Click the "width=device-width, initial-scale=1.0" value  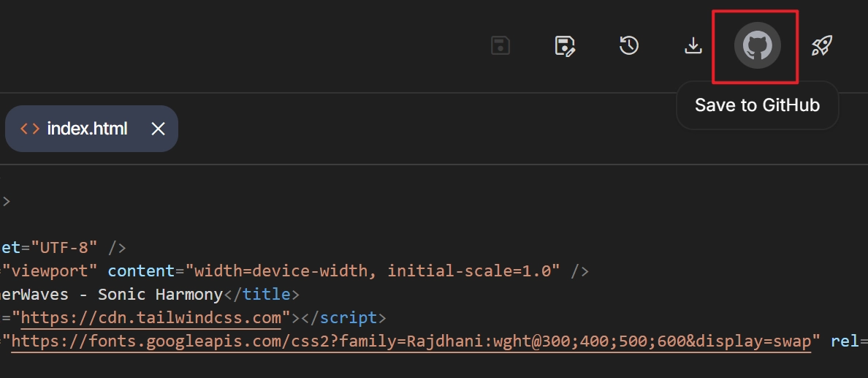(x=373, y=271)
